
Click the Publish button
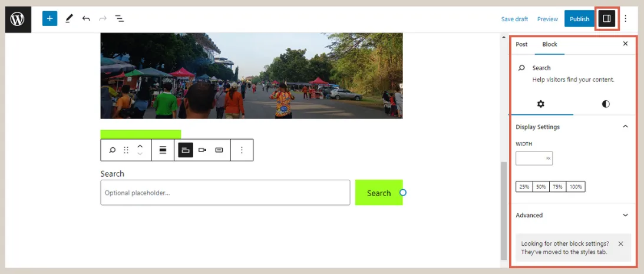click(579, 19)
